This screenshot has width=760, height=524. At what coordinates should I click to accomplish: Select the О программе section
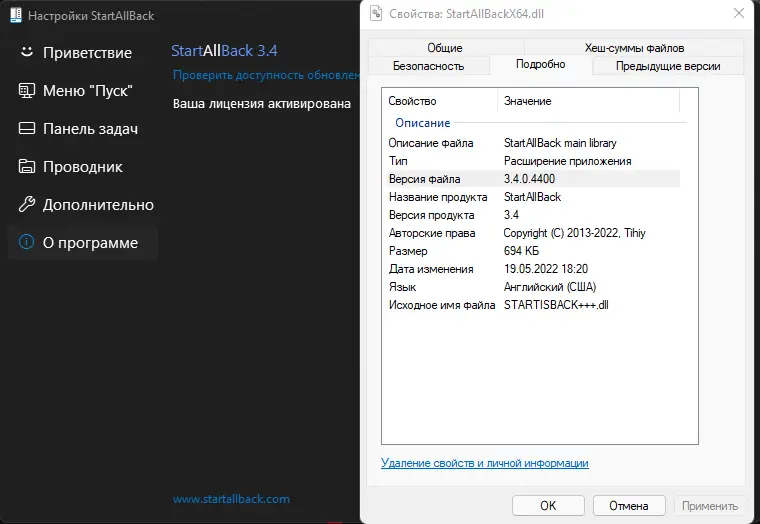click(82, 242)
